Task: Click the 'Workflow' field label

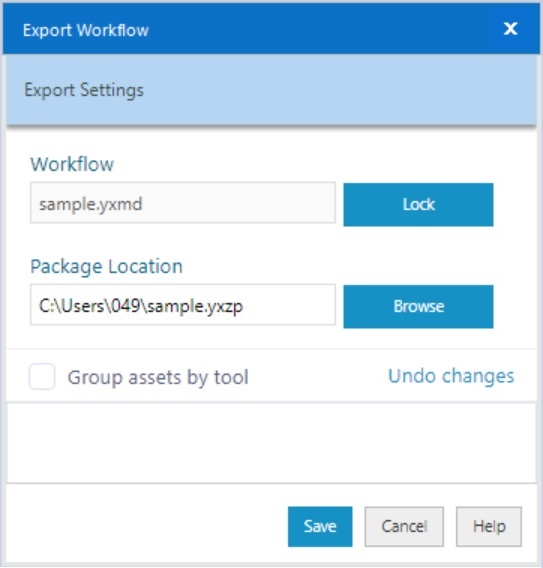Action: [72, 164]
